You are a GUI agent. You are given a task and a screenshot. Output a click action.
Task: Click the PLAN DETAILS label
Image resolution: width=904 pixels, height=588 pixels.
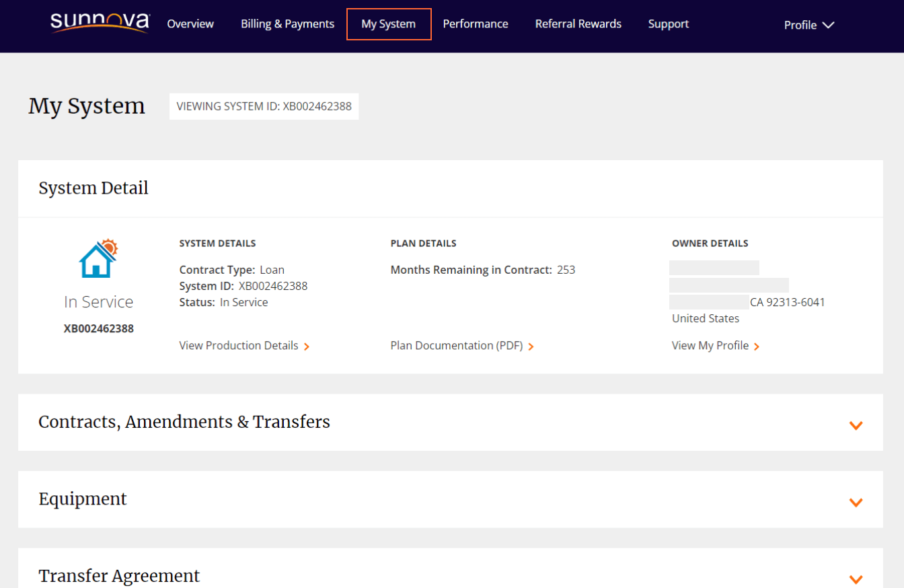(x=424, y=244)
